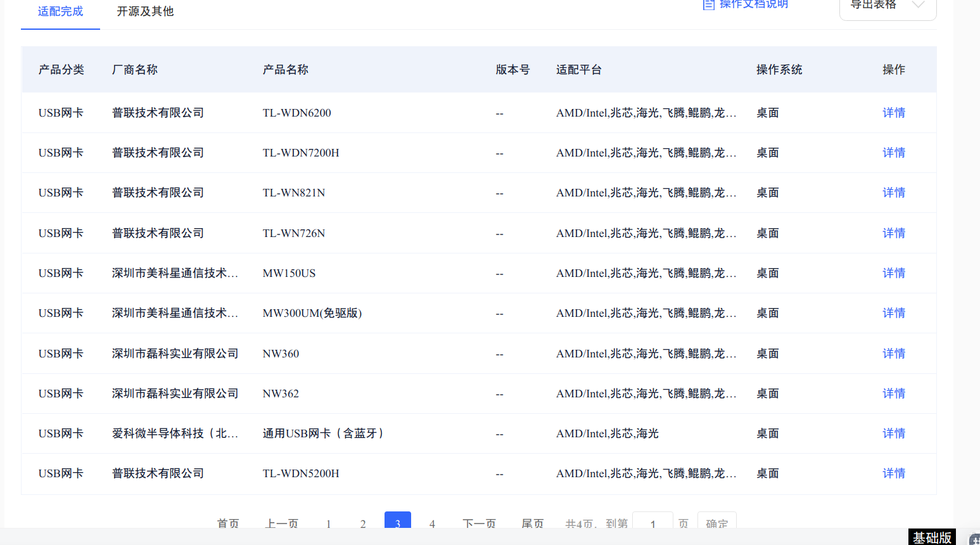Click vendor 爱科微半导体科技 cell
Screen dimensions: 980x545
pos(175,433)
